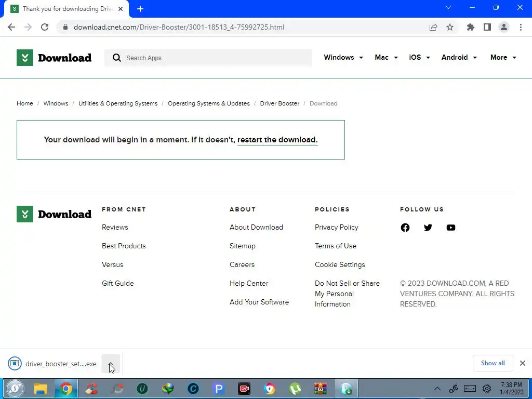532x399 pixels.
Task: Click the search magnifier icon
Action: tap(117, 58)
